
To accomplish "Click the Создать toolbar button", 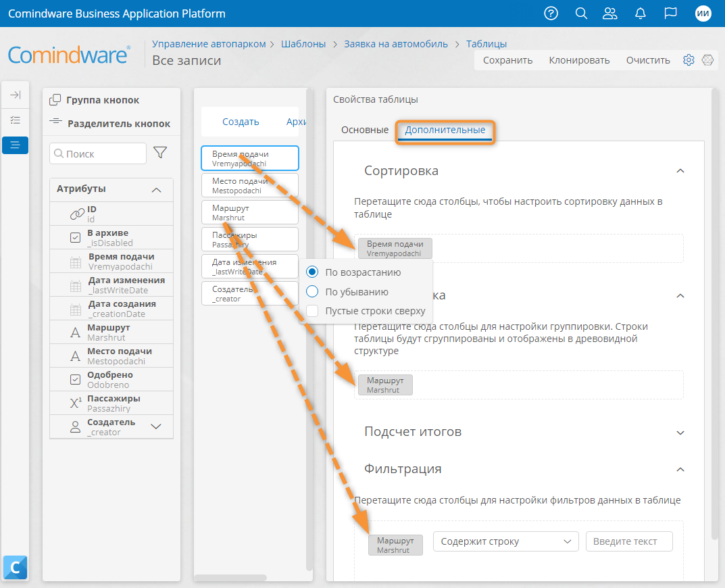I will pos(241,122).
